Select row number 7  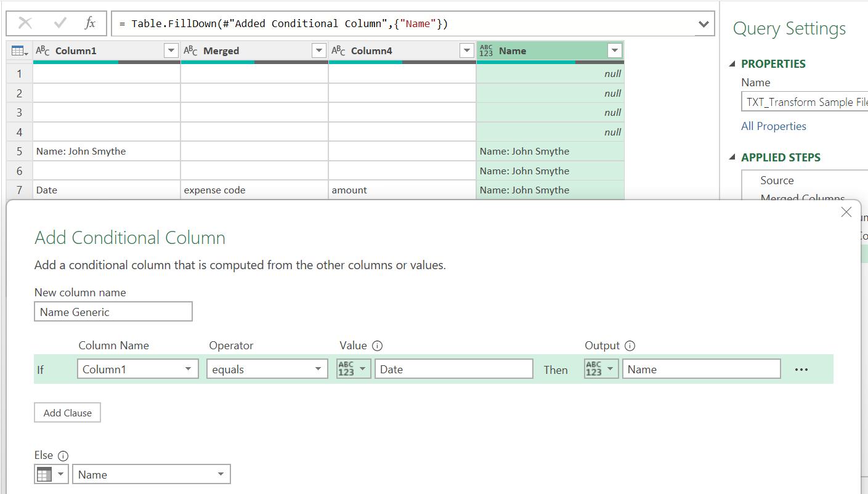20,190
